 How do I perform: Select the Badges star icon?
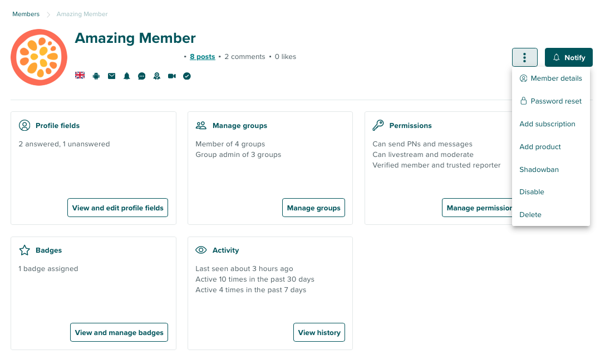tap(24, 250)
